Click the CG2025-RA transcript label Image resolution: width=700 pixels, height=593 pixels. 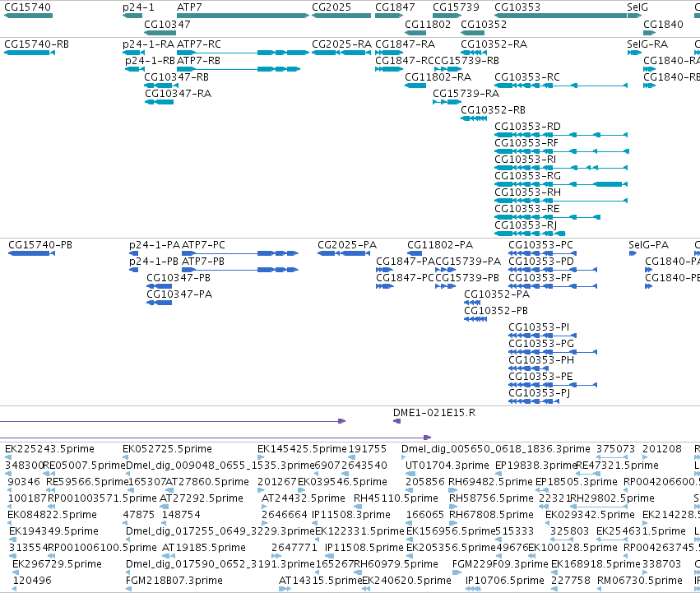pyautogui.click(x=341, y=44)
